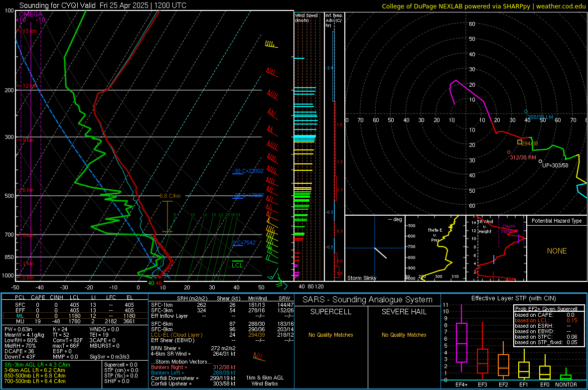
Task: Click the Potential Hazard Type heading
Action: pos(557,221)
